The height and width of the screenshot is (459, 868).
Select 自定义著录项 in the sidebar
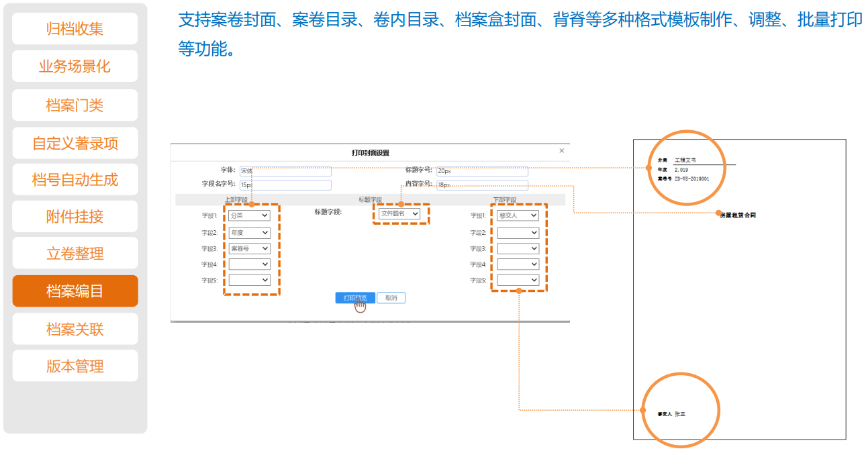pos(75,144)
